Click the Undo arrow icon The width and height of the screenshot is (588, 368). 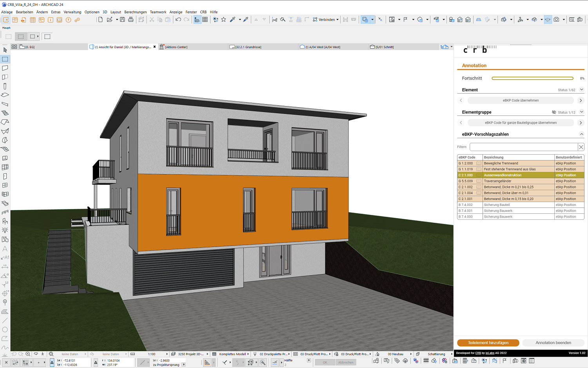[178, 20]
